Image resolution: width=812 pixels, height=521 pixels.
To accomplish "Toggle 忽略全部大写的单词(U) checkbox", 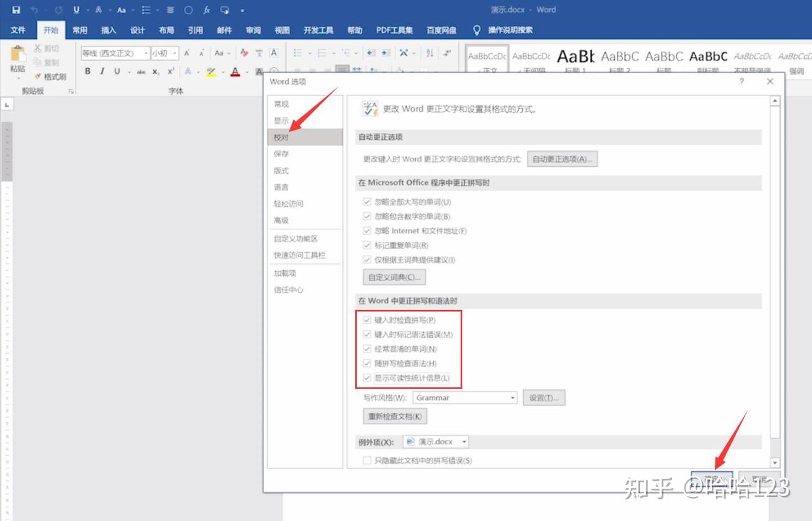I will click(367, 202).
